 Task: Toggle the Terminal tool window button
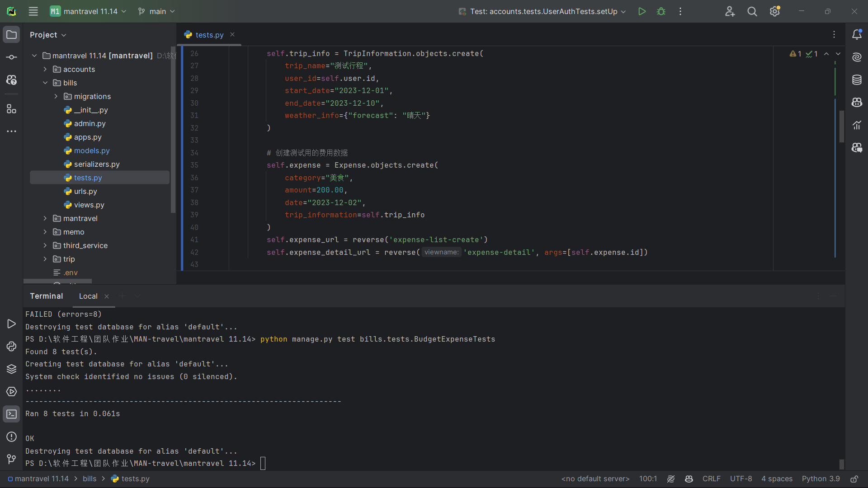(11, 414)
